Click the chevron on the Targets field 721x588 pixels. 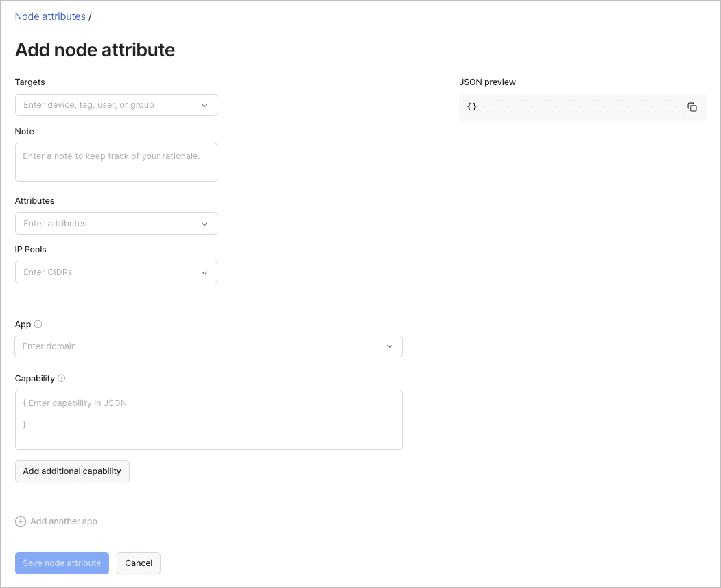click(204, 105)
